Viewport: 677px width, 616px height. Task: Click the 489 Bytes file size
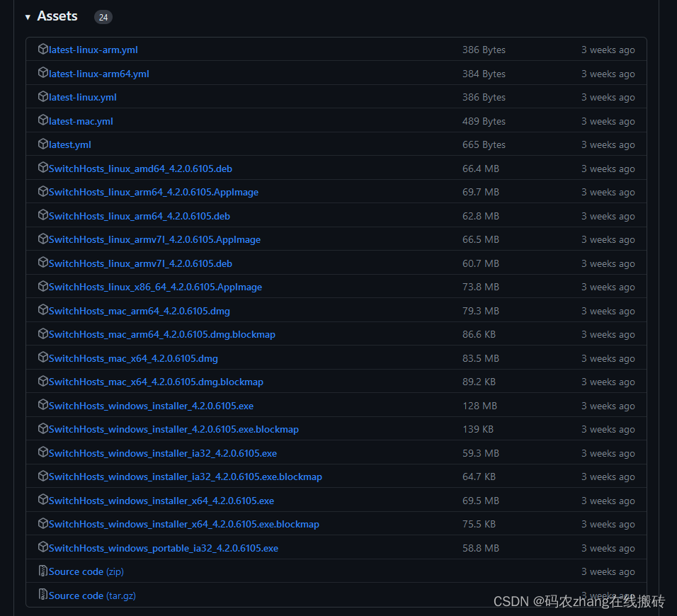[484, 121]
